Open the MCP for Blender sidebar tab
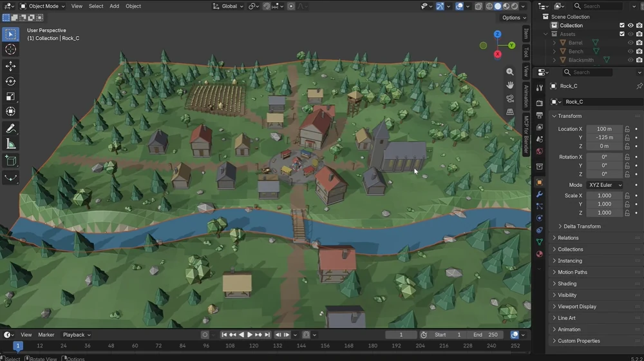The width and height of the screenshot is (644, 361). [x=526, y=135]
